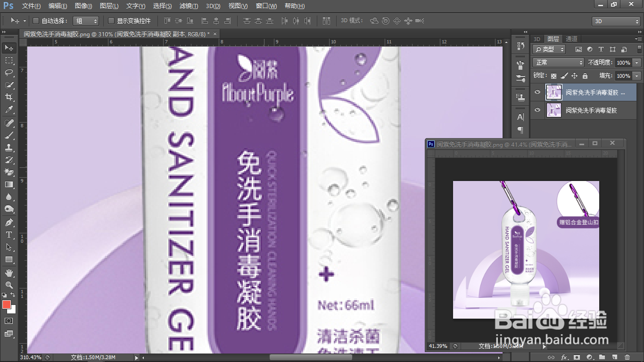Screen dimensions: 644x362
Task: Click the Add layer style fx icon
Action: point(564,357)
